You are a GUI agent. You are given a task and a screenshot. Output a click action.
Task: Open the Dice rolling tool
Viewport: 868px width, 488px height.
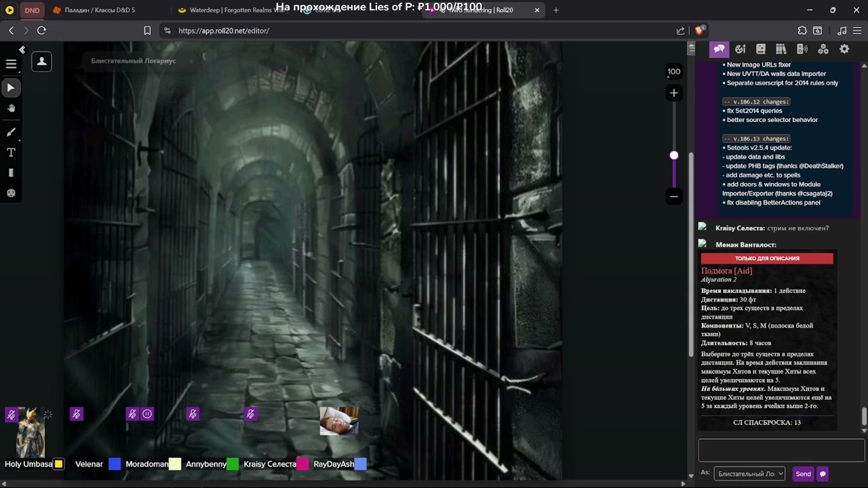(x=11, y=193)
